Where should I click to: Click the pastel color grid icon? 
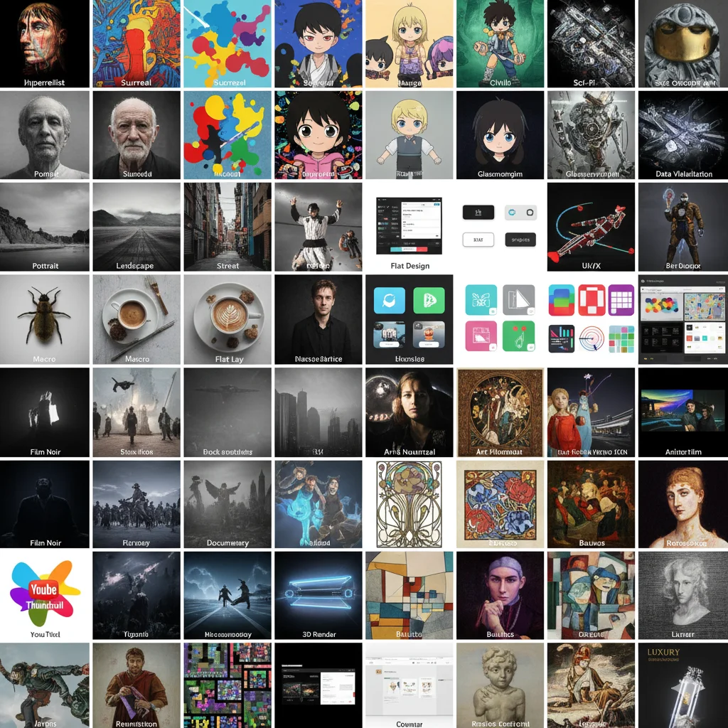tap(621, 338)
